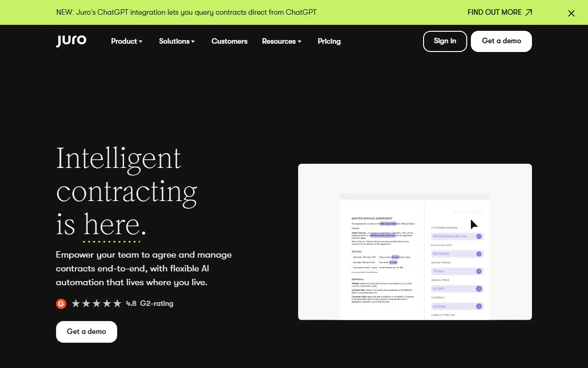Viewport: 588px width, 368px height.
Task: Click the checkmark beside the Currency field
Action: (478, 306)
